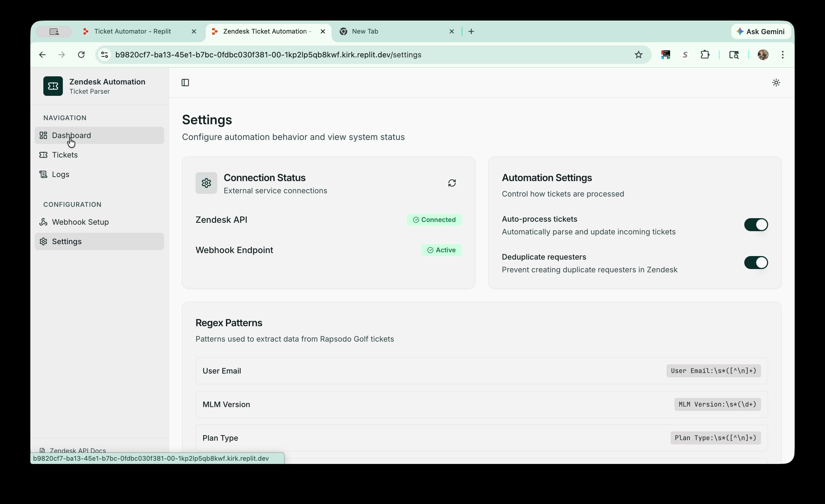Image resolution: width=825 pixels, height=504 pixels.
Task: Switch to light/dark mode via the sun icon
Action: pyautogui.click(x=777, y=82)
